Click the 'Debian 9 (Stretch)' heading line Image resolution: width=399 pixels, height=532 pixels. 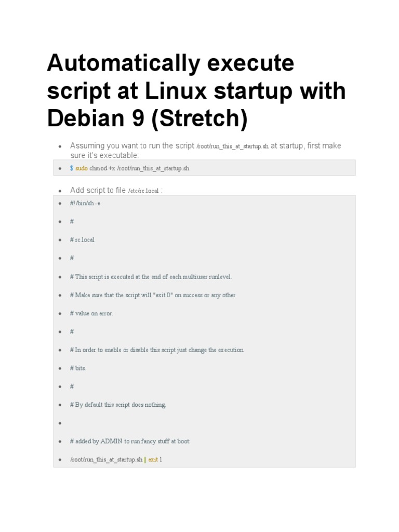pyautogui.click(x=147, y=118)
